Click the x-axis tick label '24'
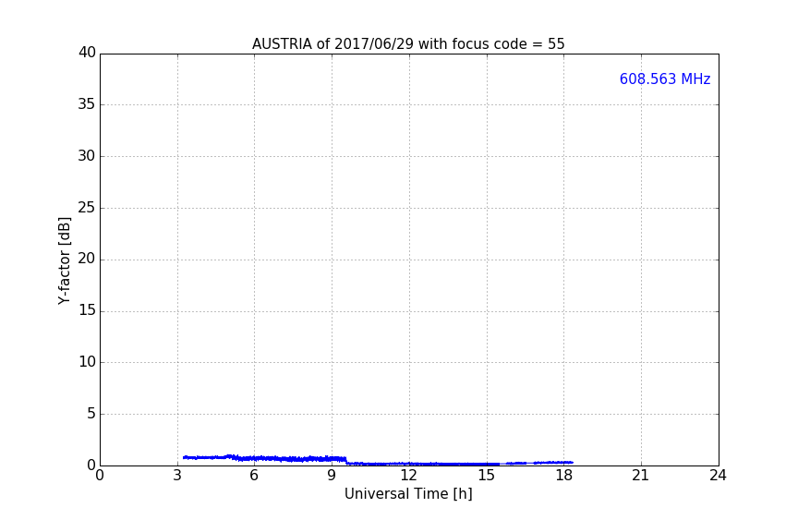The image size is (798, 532). pos(718,476)
